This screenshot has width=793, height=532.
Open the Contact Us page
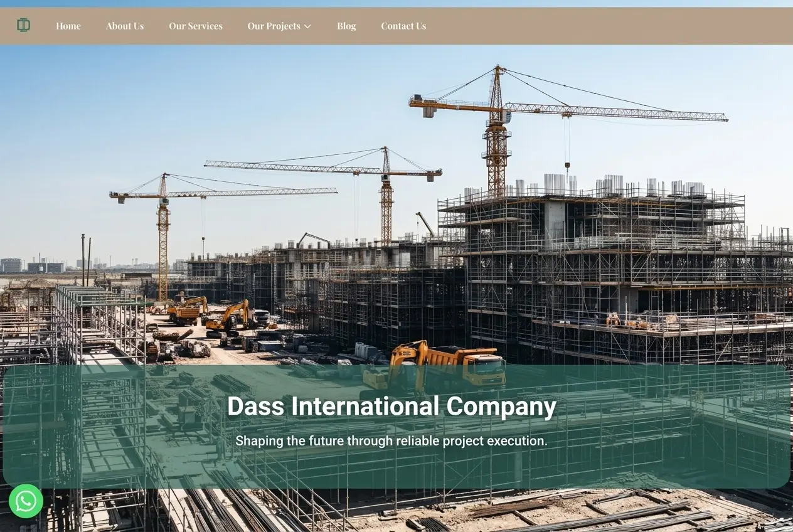(403, 26)
